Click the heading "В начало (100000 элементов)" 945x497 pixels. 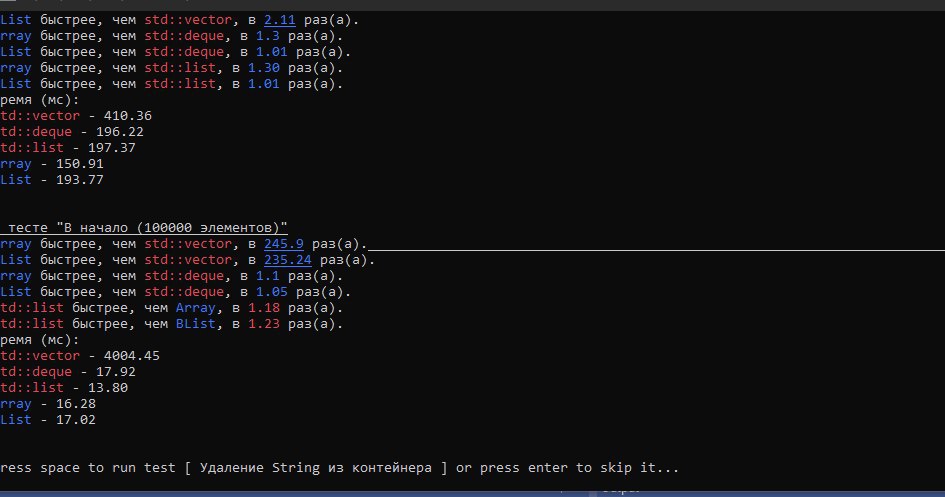point(172,228)
